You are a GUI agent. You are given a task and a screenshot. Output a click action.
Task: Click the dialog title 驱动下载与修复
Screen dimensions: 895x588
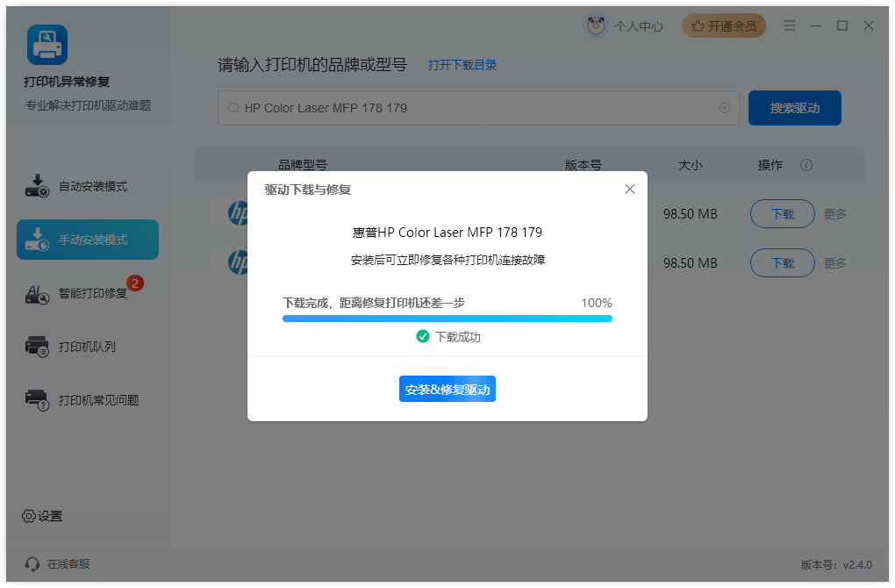pyautogui.click(x=308, y=190)
